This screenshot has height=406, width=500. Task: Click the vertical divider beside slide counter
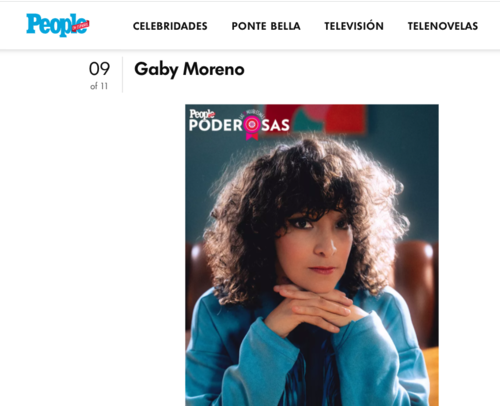click(122, 75)
